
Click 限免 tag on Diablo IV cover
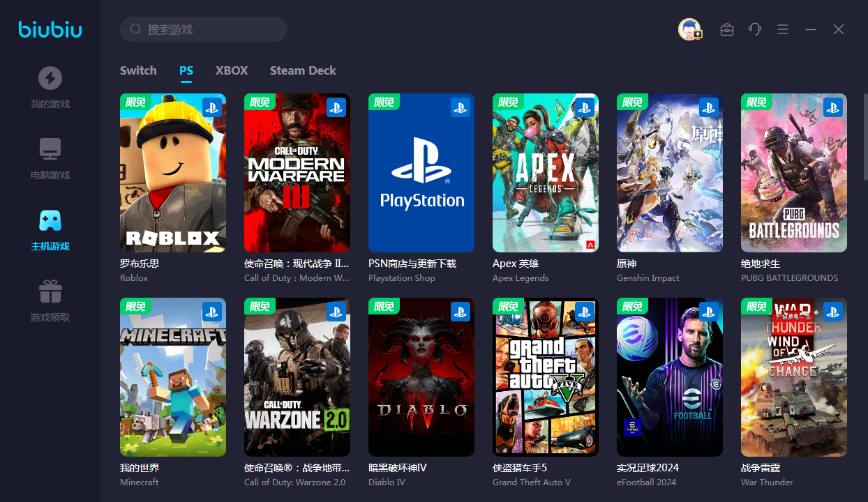(384, 306)
